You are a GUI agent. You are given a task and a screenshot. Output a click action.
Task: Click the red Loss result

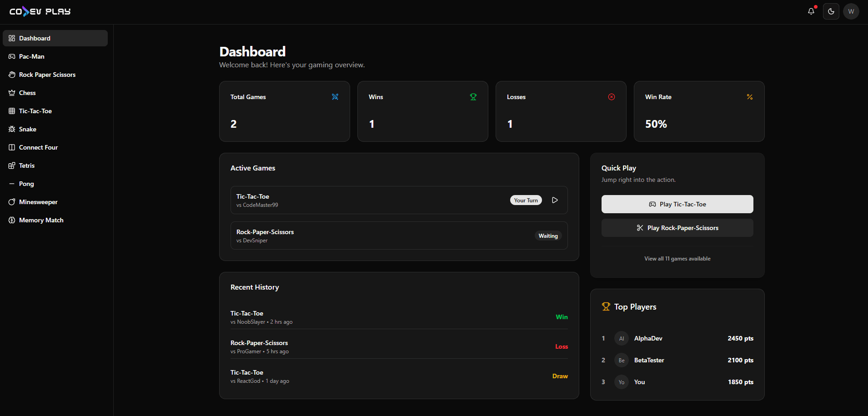coord(562,346)
